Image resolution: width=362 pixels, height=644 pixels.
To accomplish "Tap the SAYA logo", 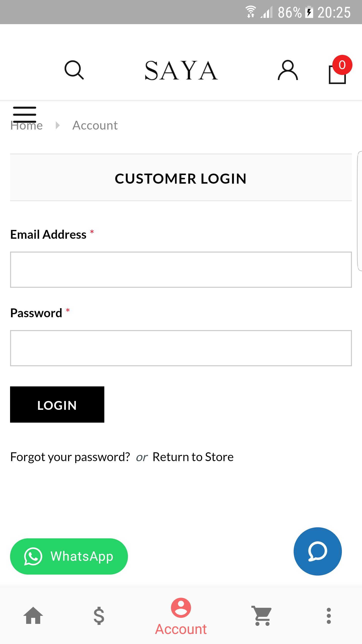I will tap(181, 71).
